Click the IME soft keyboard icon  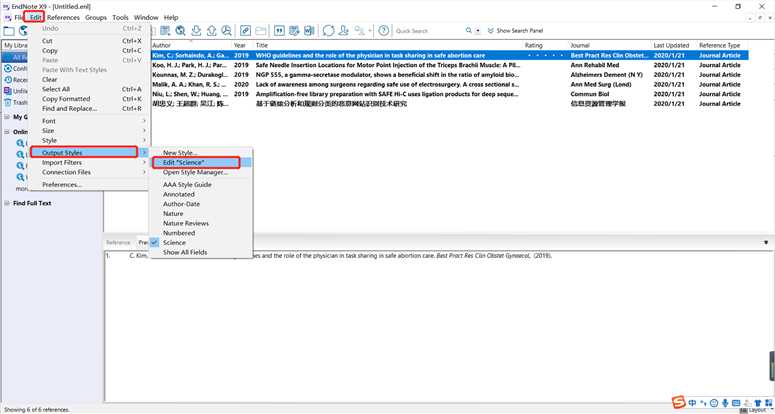[x=736, y=403]
